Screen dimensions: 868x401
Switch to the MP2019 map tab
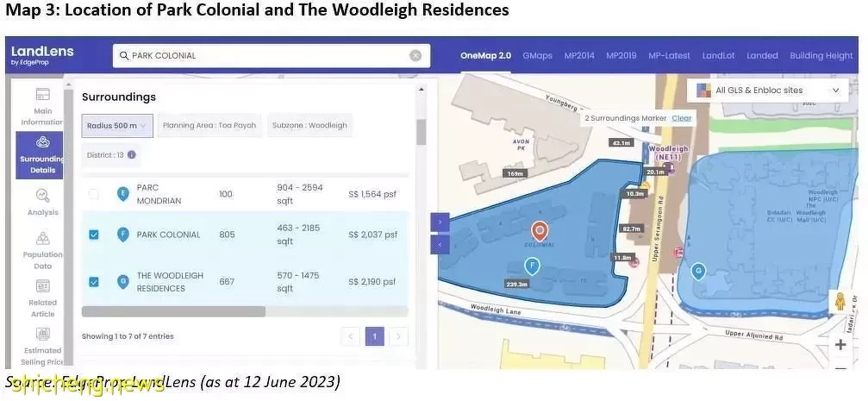coord(621,55)
